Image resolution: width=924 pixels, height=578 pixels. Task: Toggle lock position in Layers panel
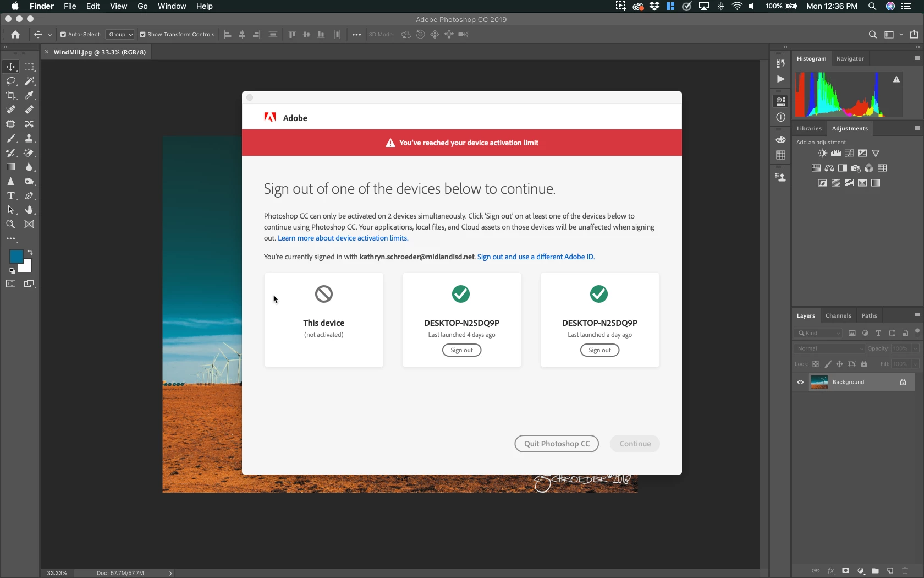click(x=840, y=364)
